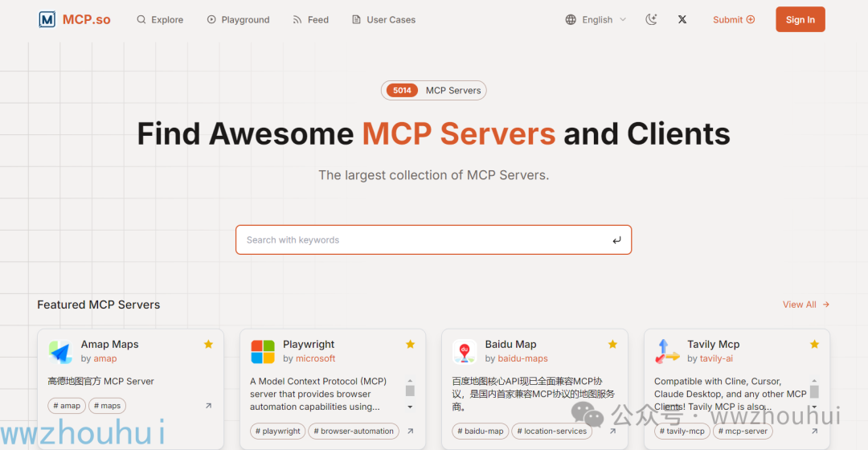Click the star on Playwright card
Image resolution: width=868 pixels, height=450 pixels.
(410, 344)
